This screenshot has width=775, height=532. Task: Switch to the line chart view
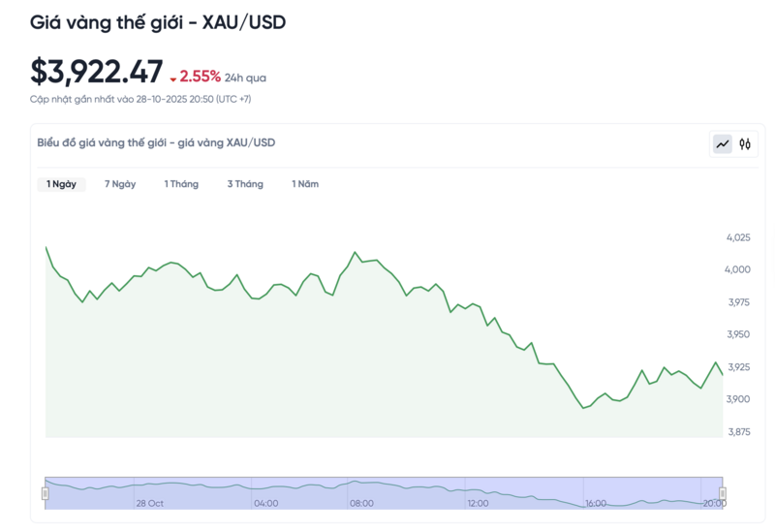pyautogui.click(x=723, y=144)
